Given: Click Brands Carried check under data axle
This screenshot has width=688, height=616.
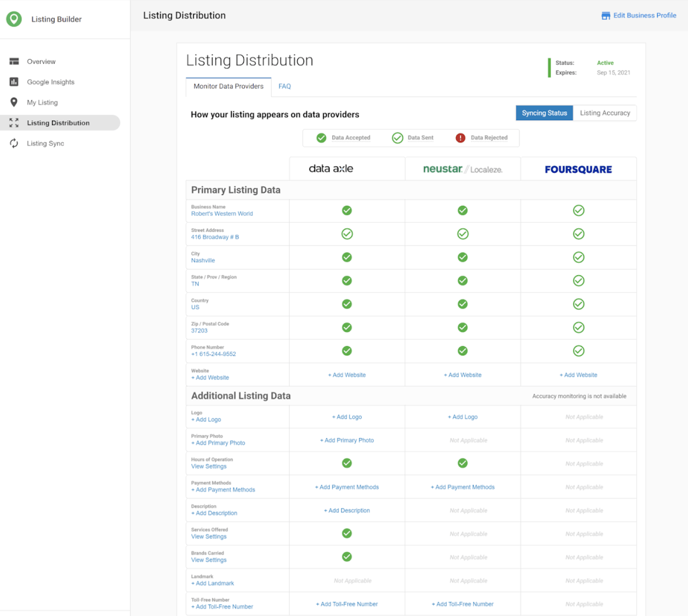Looking at the screenshot, I should click(347, 557).
